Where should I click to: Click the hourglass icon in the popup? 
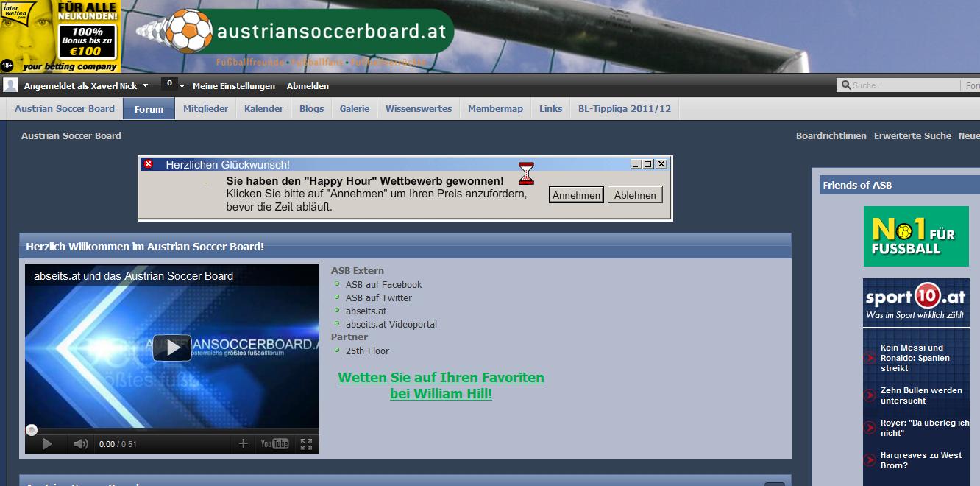tap(526, 173)
